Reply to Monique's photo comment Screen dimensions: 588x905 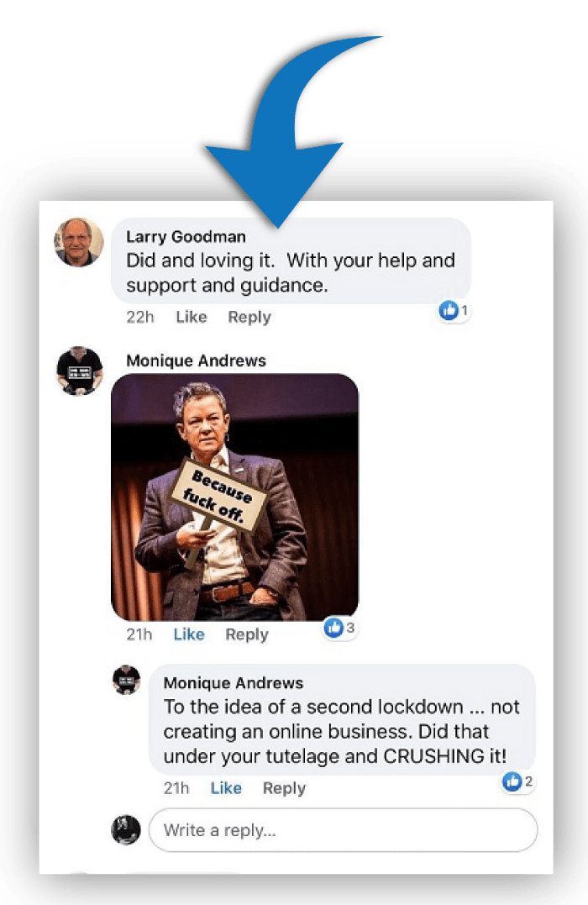coord(247,635)
